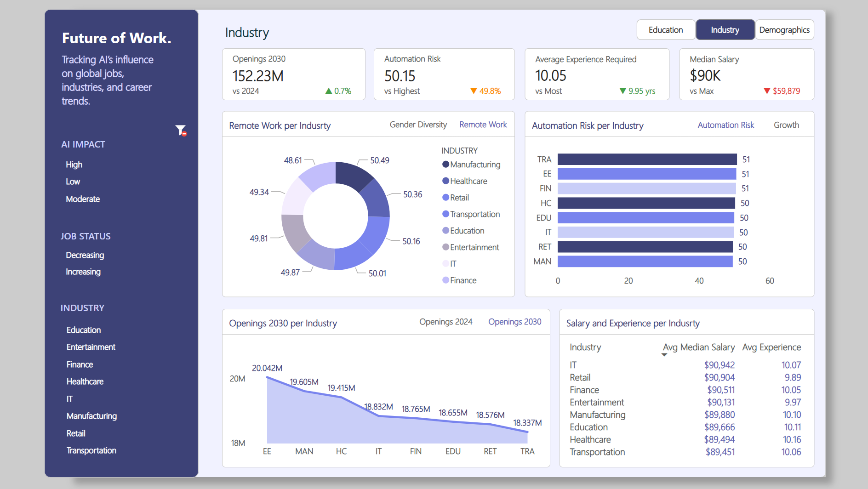The width and height of the screenshot is (868, 489).
Task: Click the Median Salary KPI card
Action: click(x=747, y=74)
